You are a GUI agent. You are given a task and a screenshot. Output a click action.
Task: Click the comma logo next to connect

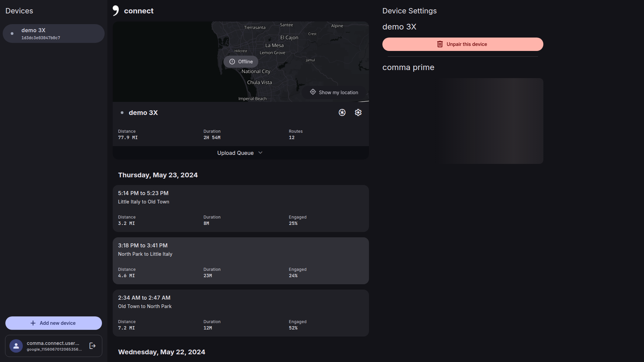tap(116, 11)
